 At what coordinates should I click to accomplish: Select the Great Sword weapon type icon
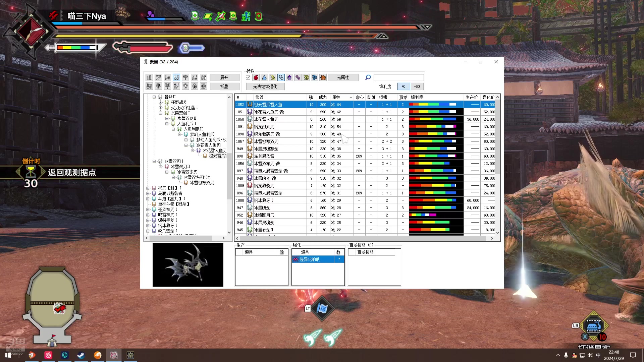(150, 77)
